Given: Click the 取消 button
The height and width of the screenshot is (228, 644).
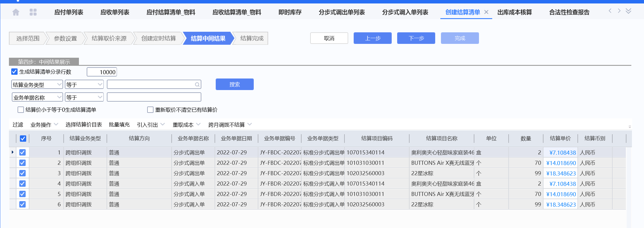Looking at the screenshot, I should tap(329, 38).
